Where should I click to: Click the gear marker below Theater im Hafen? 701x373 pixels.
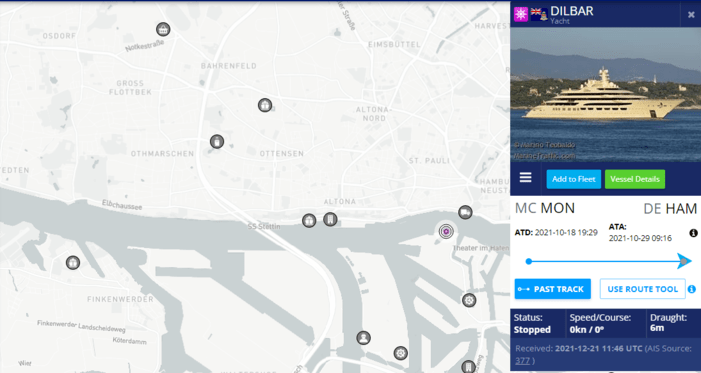(469, 300)
